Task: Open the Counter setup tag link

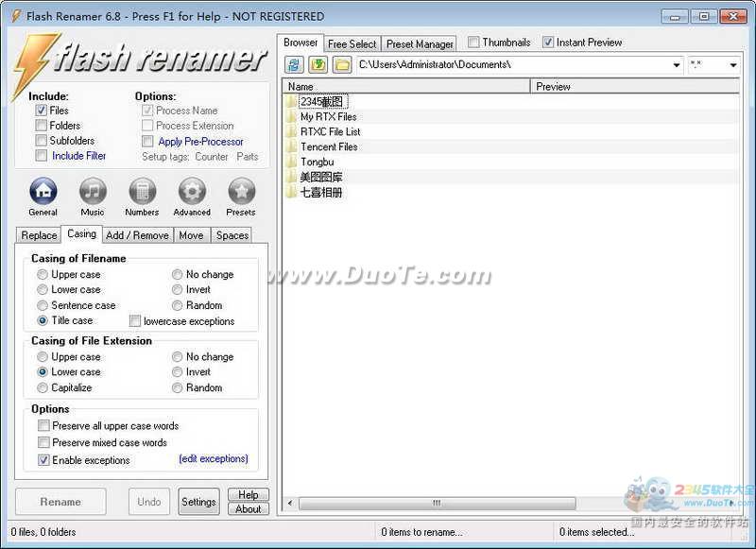Action: pos(212,157)
